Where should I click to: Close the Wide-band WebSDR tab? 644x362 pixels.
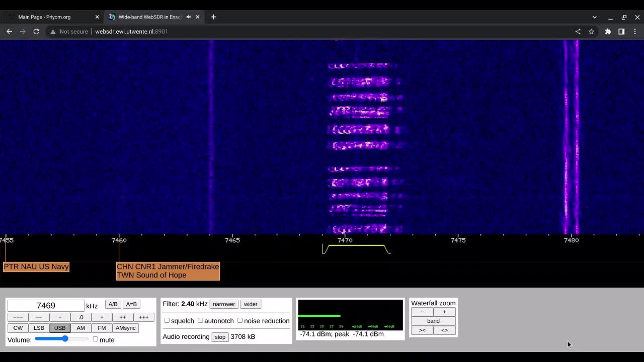tap(198, 17)
